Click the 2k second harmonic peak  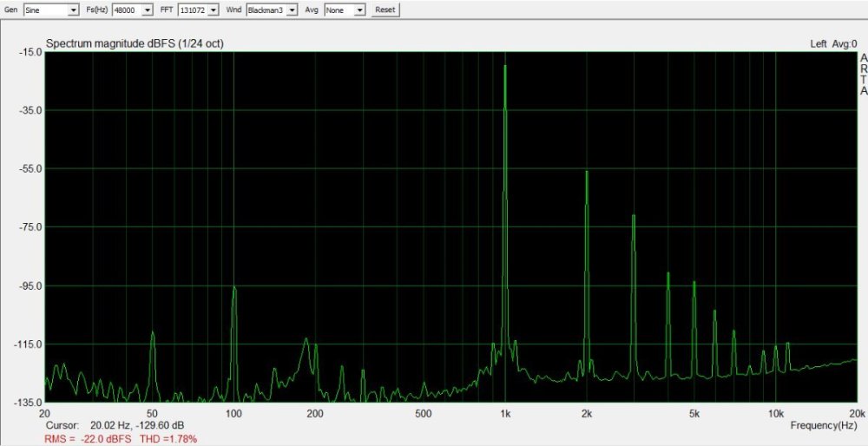587,174
